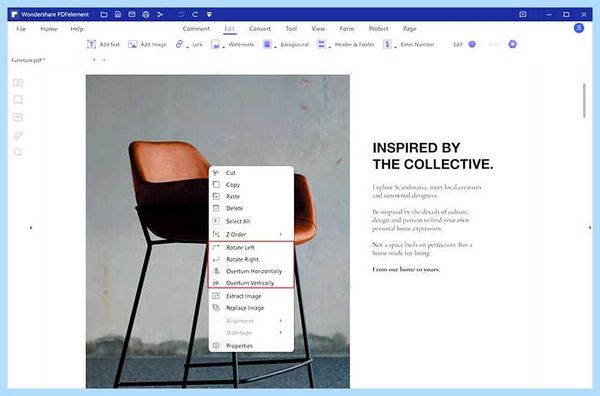
Task: Choose Rotate Right in context menu
Action: (251, 259)
